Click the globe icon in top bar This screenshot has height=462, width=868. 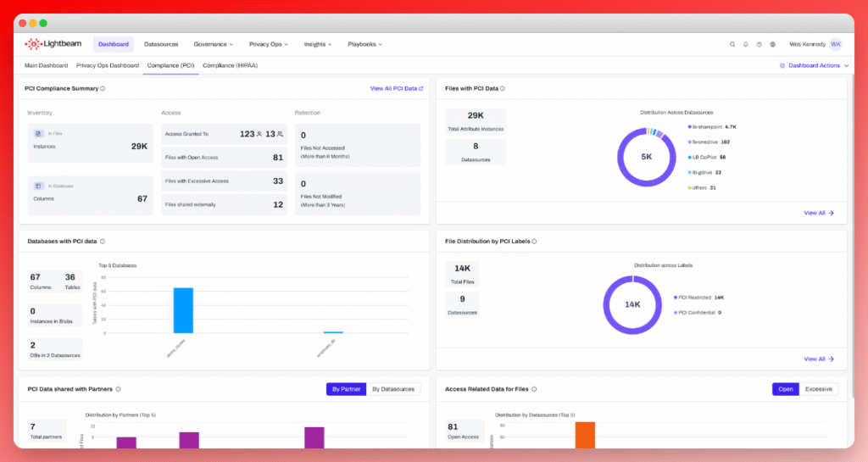772,44
